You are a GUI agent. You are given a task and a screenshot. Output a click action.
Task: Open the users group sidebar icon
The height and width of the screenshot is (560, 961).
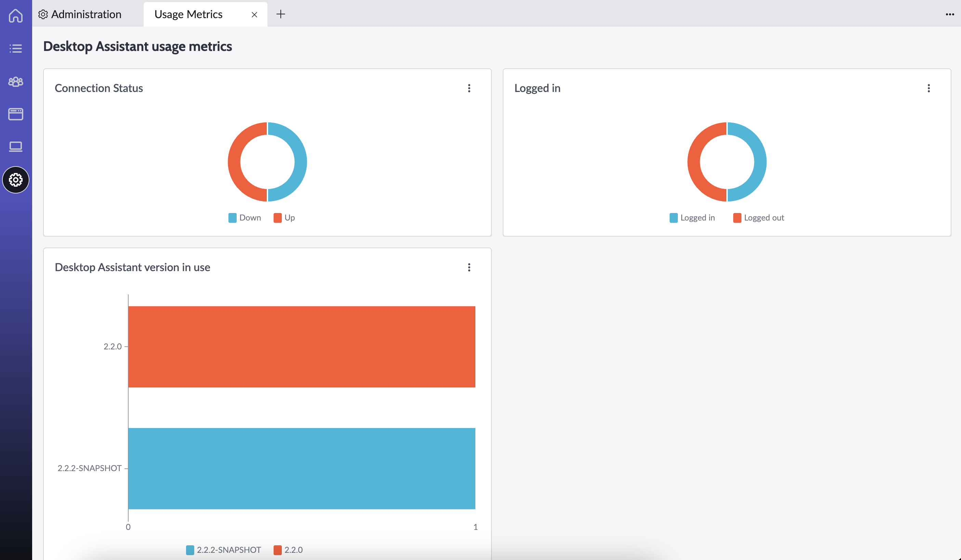(16, 81)
